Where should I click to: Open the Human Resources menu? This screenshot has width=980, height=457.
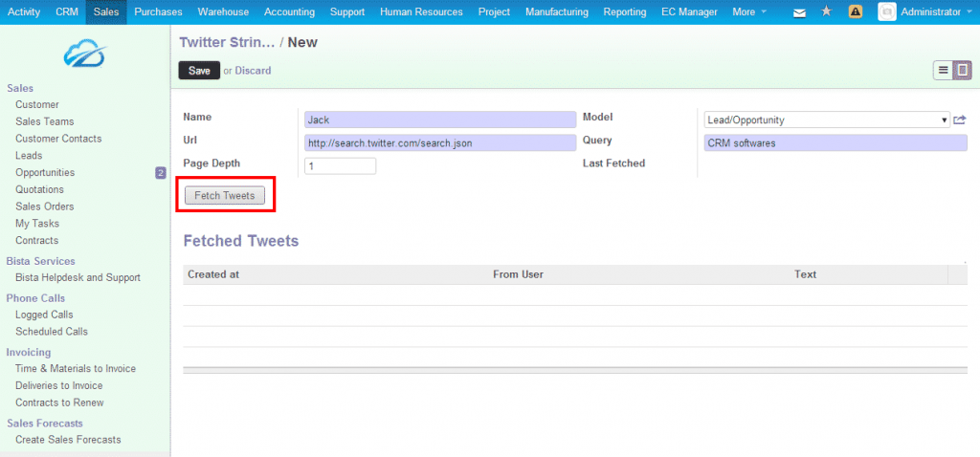pos(421,11)
